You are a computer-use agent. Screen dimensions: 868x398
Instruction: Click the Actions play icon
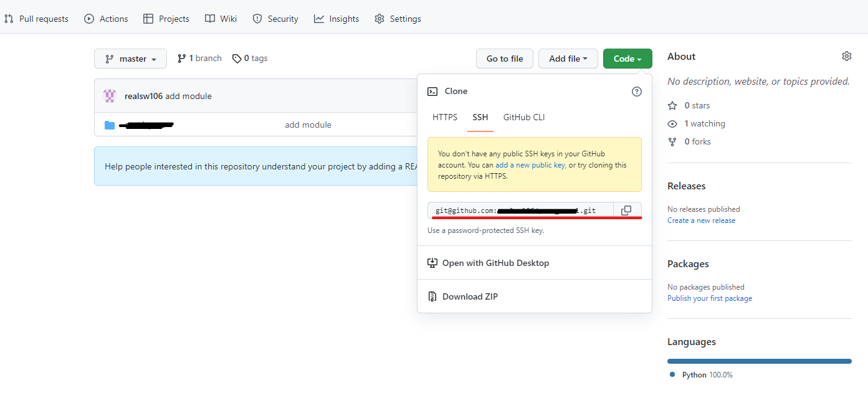89,19
